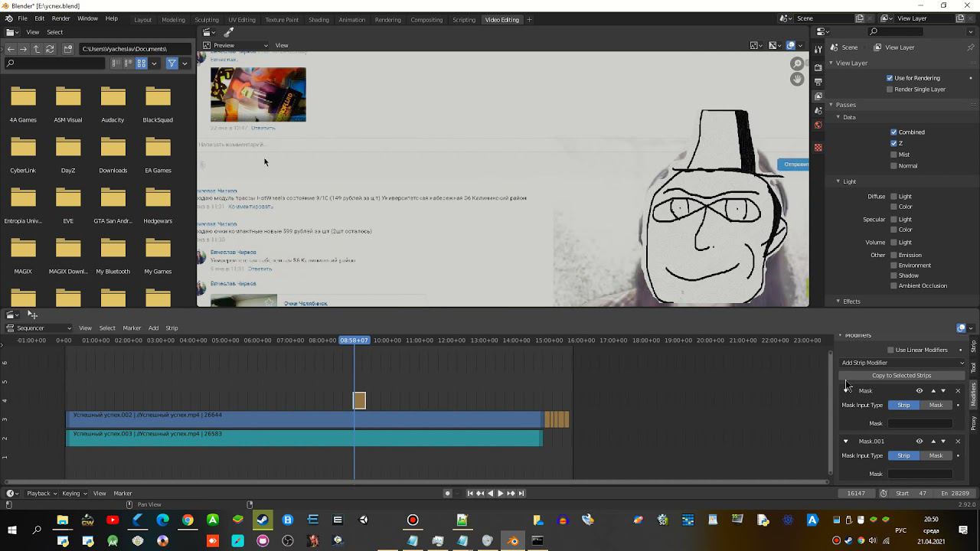Collapse the Mask.001 modifier panel
The image size is (980, 551).
point(846,442)
